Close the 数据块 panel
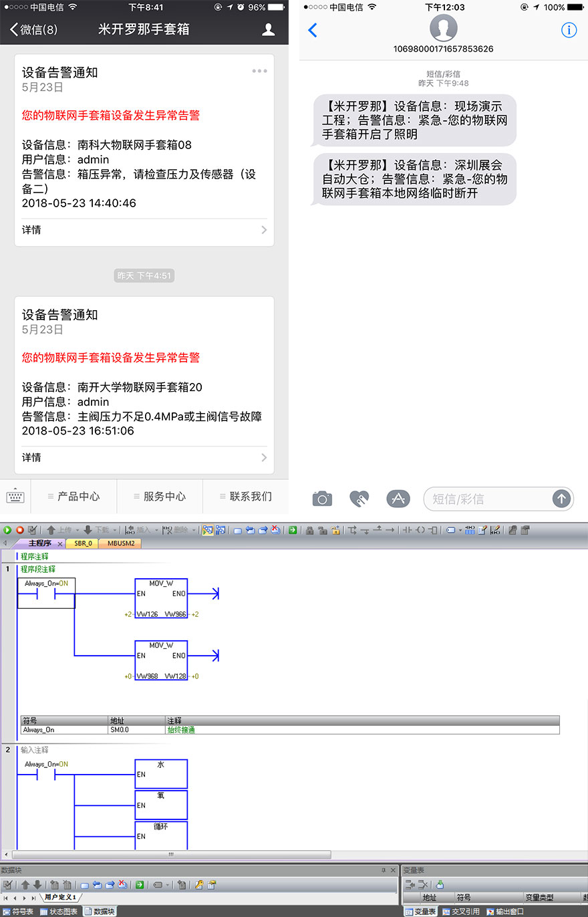The width and height of the screenshot is (588, 917). click(x=393, y=870)
